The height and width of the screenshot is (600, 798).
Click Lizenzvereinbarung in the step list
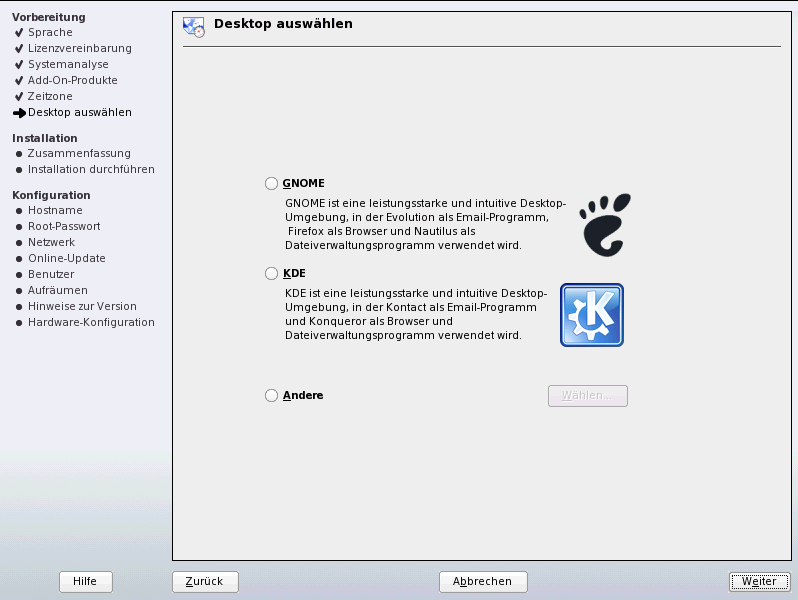79,48
